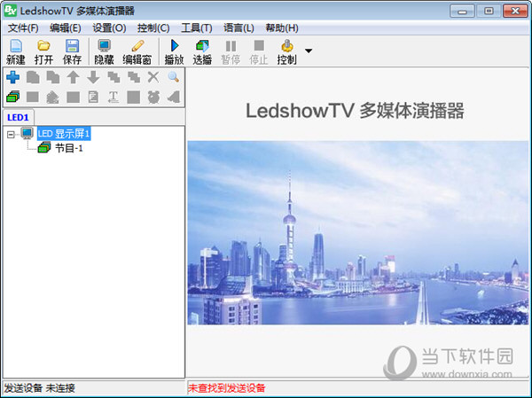532x398 pixels.
Task: Maximize the LedshowTV window
Action: click(x=489, y=11)
